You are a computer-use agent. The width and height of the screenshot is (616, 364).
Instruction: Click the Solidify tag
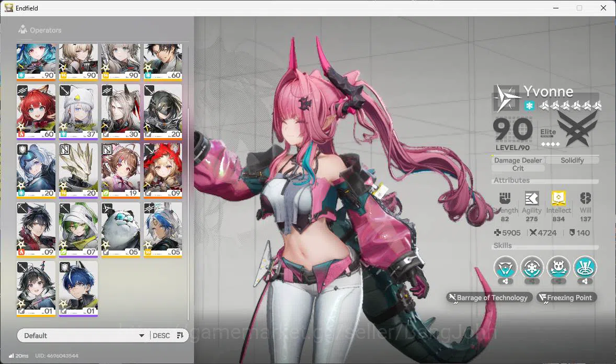pyautogui.click(x=573, y=160)
